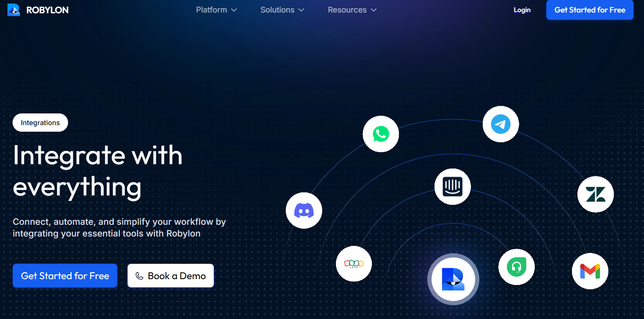Expand the Platform dropdown menu
Image resolution: width=644 pixels, height=319 pixels.
216,10
